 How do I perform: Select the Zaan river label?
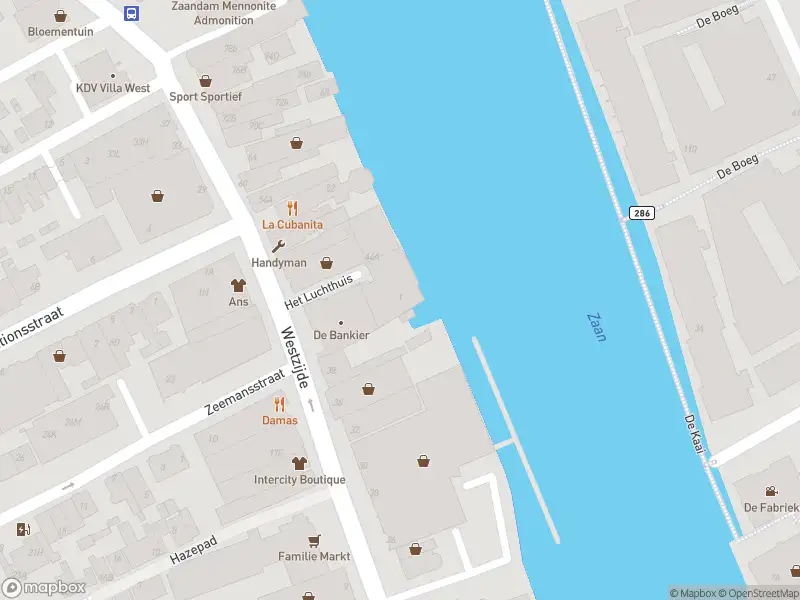tap(597, 328)
